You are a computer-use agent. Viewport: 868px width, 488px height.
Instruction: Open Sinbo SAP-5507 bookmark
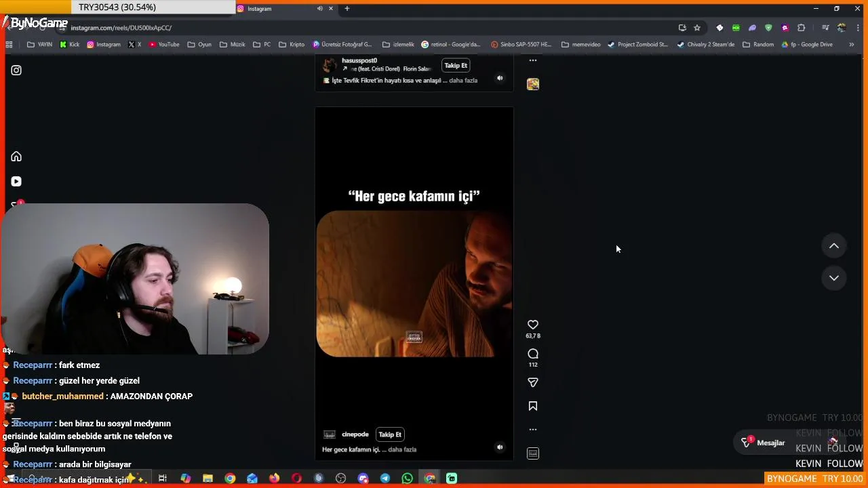pyautogui.click(x=521, y=45)
